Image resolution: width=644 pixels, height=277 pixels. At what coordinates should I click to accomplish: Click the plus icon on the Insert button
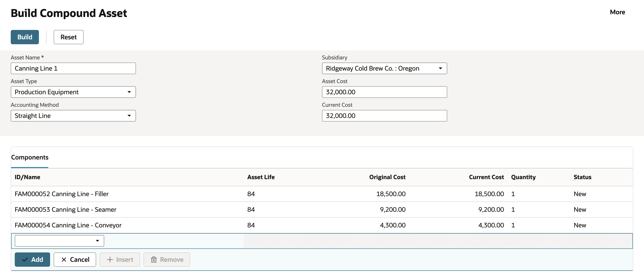[110, 260]
